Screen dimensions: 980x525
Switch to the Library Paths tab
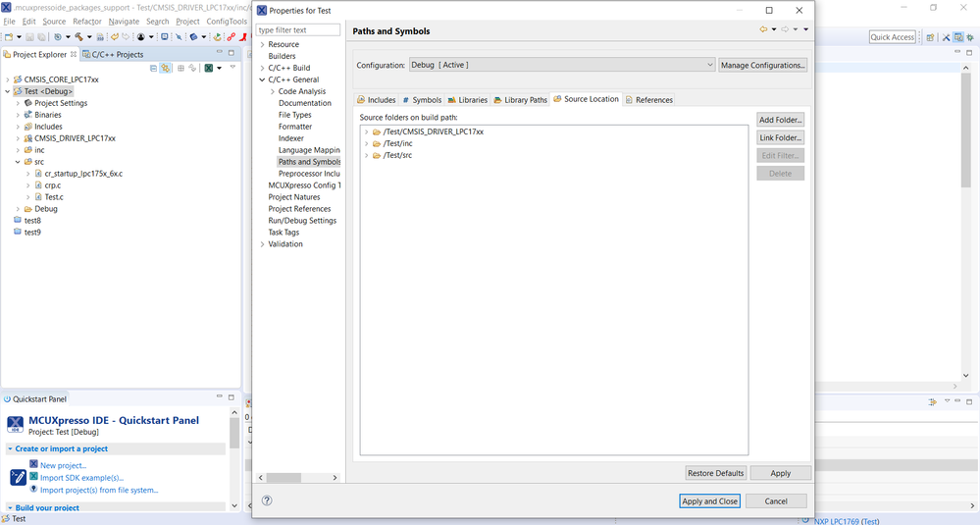[520, 100]
